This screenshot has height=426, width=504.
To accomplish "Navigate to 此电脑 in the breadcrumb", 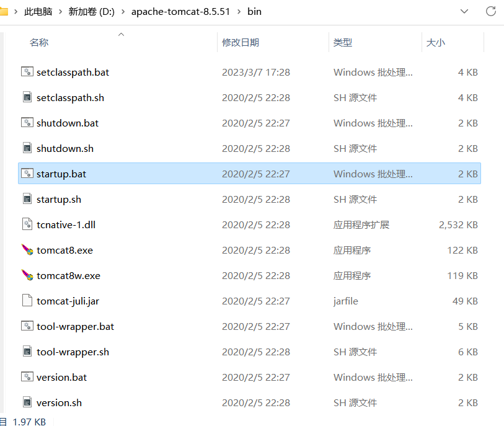I will (x=38, y=12).
